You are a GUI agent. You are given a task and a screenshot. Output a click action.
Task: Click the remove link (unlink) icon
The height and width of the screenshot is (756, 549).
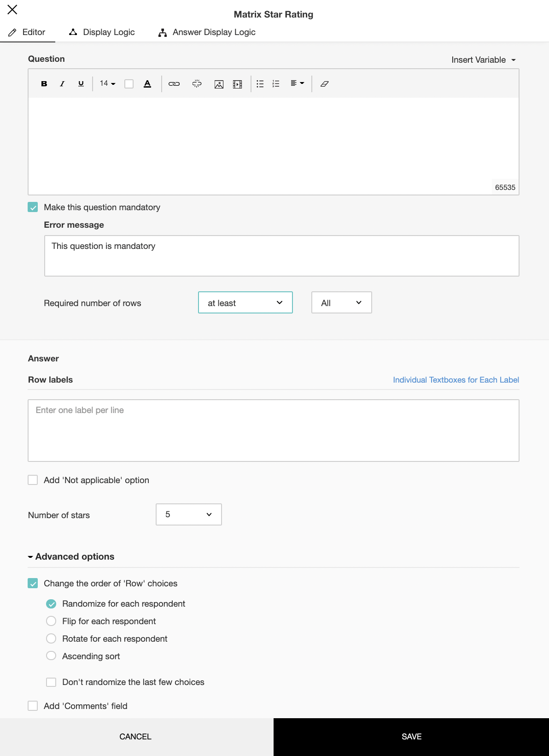(197, 84)
